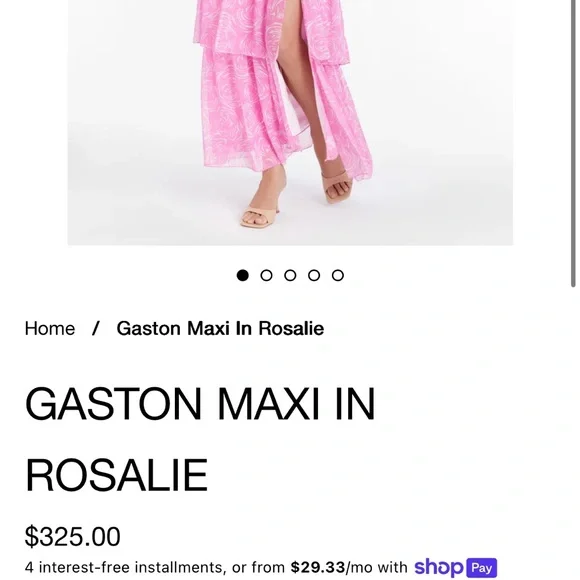Click the $325.00 product price

[72, 536]
